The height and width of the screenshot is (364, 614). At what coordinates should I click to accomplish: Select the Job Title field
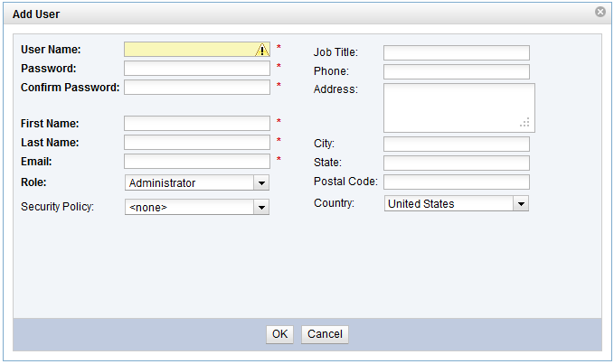(x=456, y=52)
